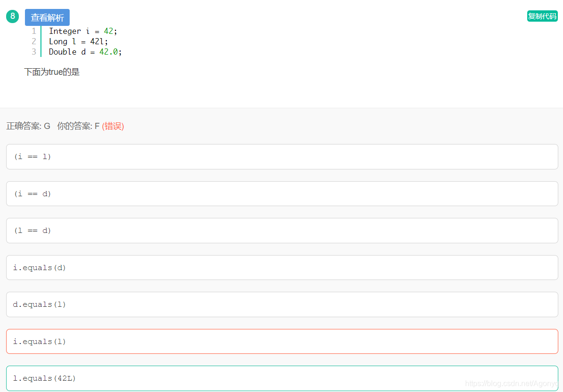The width and height of the screenshot is (563, 392).
Task: Select answer option (i == l)
Action: pos(282,157)
